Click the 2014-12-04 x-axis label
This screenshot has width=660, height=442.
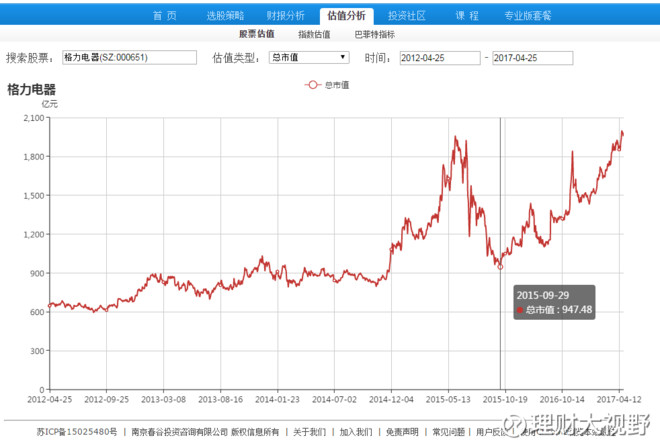[x=391, y=399]
